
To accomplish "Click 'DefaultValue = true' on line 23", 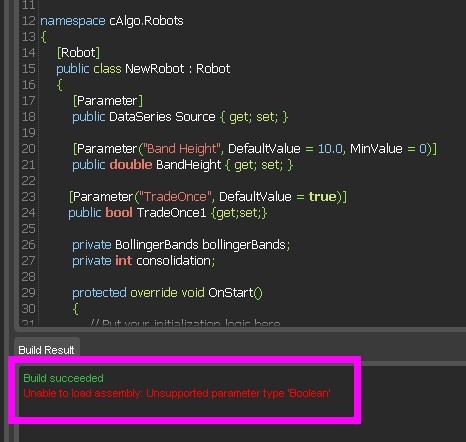I will (x=278, y=197).
